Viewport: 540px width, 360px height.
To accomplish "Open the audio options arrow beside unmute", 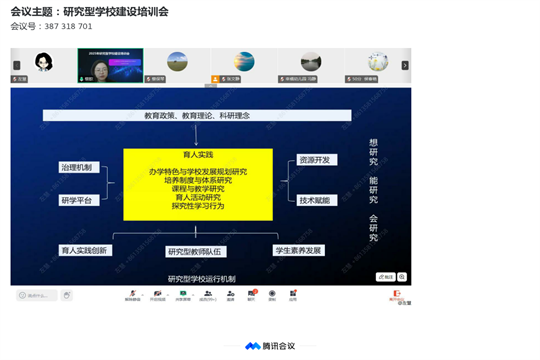I will tap(143, 295).
